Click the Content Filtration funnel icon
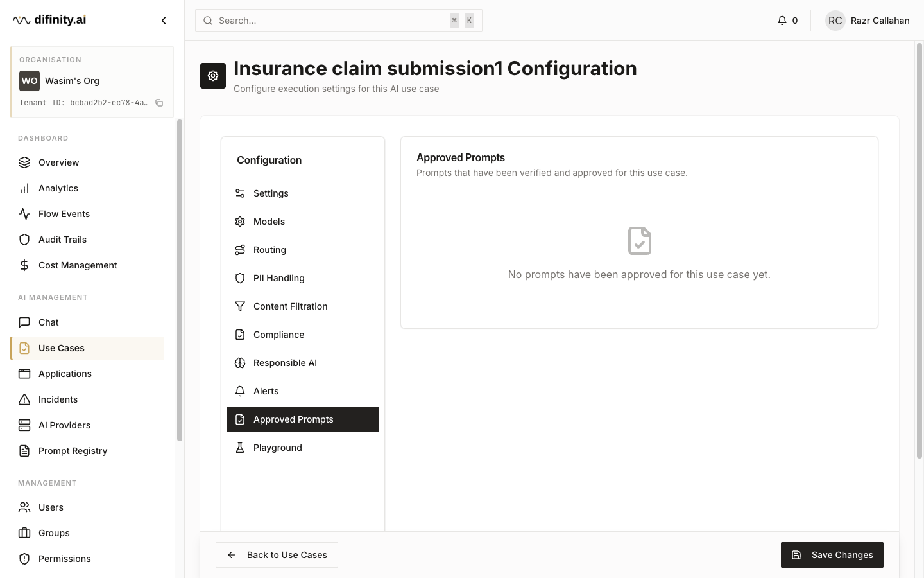This screenshot has height=578, width=924. (x=240, y=306)
